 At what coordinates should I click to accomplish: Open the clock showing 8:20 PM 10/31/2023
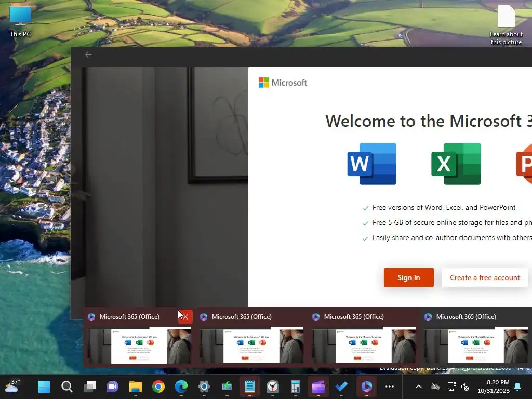click(494, 387)
